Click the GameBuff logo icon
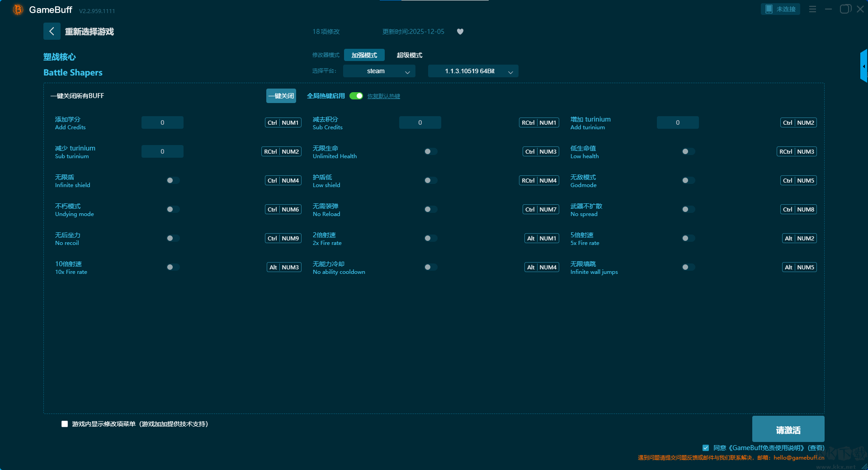This screenshot has width=868, height=470. tap(18, 9)
